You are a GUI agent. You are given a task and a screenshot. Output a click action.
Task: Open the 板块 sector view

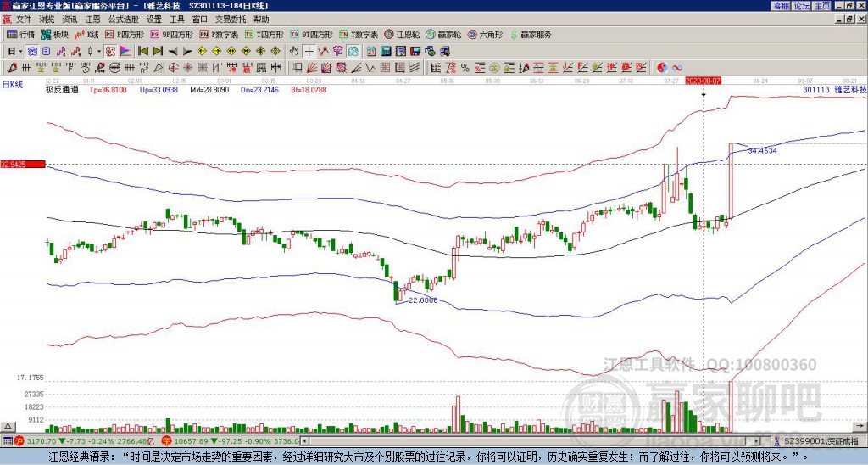[x=54, y=34]
